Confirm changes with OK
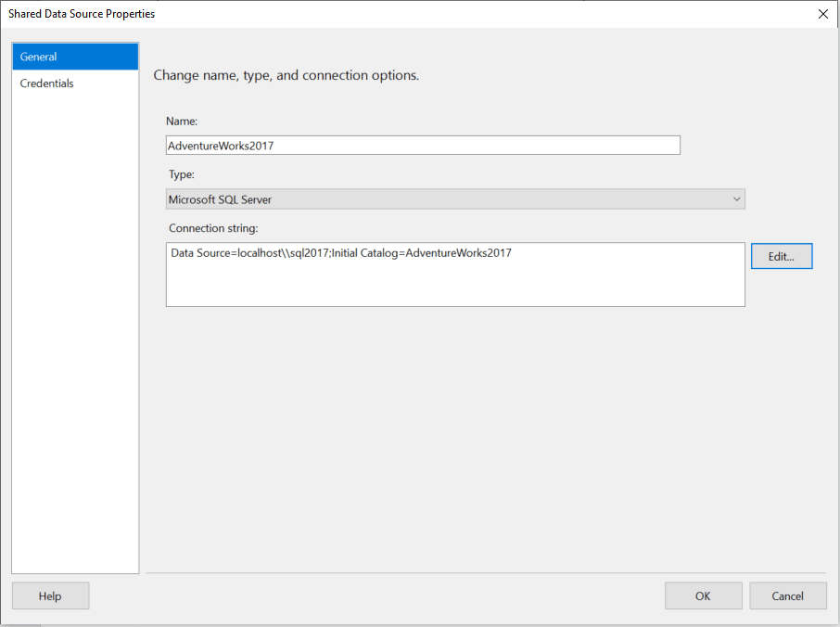The height and width of the screenshot is (627, 840). click(x=704, y=595)
